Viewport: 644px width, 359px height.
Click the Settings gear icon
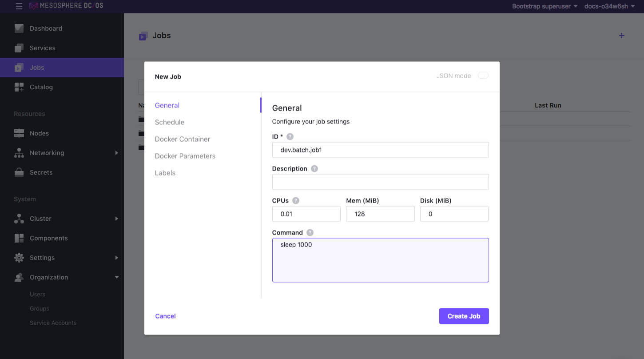[x=19, y=258]
